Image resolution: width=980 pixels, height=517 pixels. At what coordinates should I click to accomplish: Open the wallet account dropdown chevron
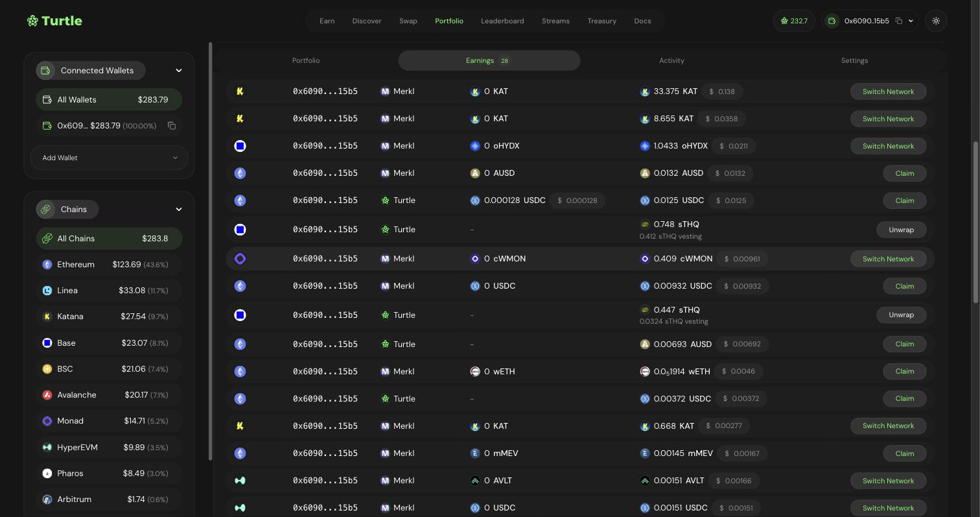[x=911, y=21]
